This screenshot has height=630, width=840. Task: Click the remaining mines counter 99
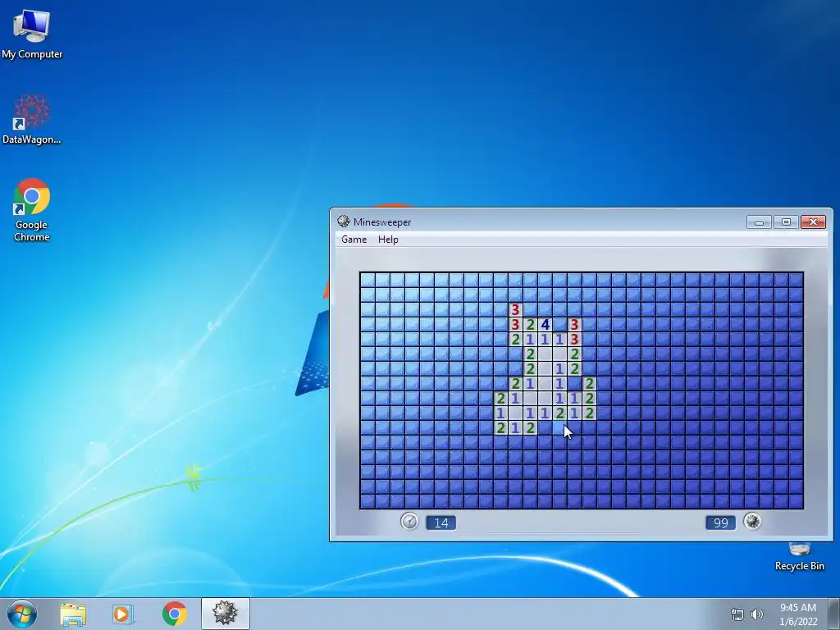[x=721, y=523]
